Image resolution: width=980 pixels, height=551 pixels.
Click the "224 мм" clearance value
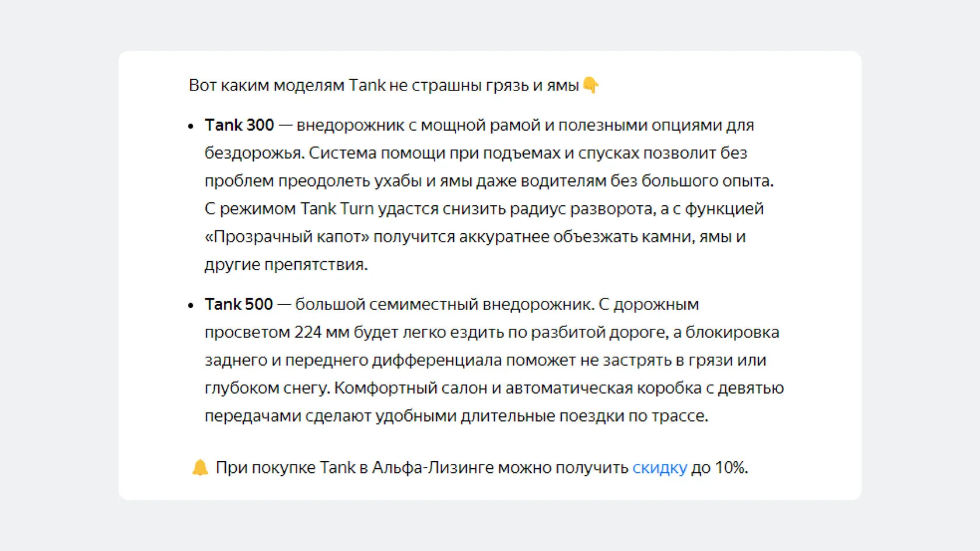click(x=321, y=332)
